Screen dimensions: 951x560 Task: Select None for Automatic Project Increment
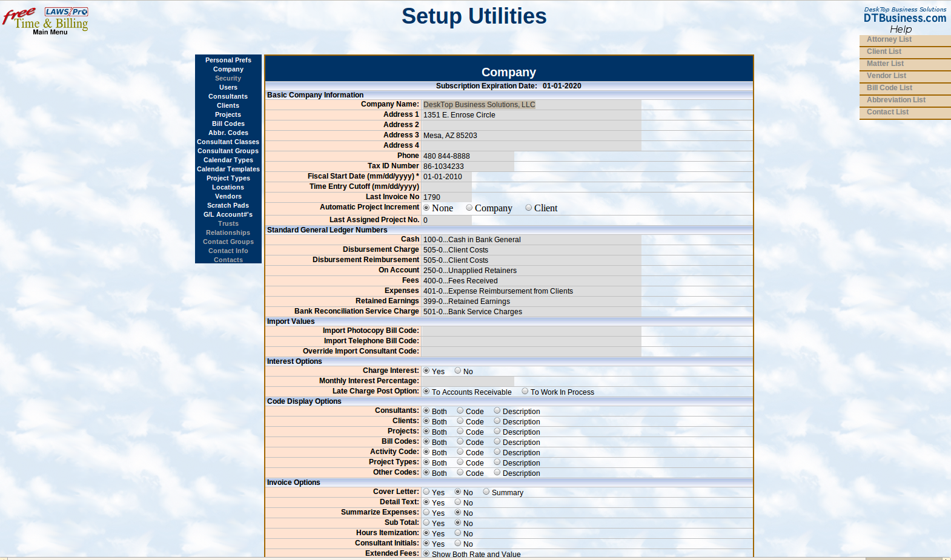pos(426,208)
